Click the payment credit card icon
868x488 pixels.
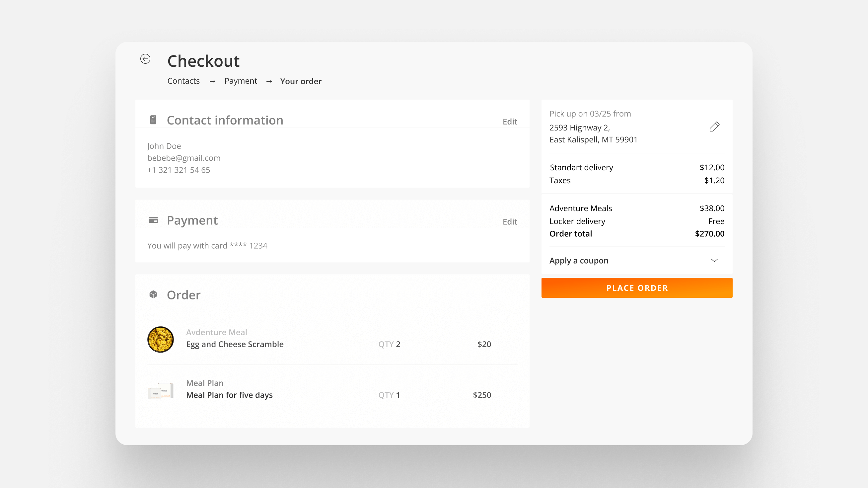[153, 220]
